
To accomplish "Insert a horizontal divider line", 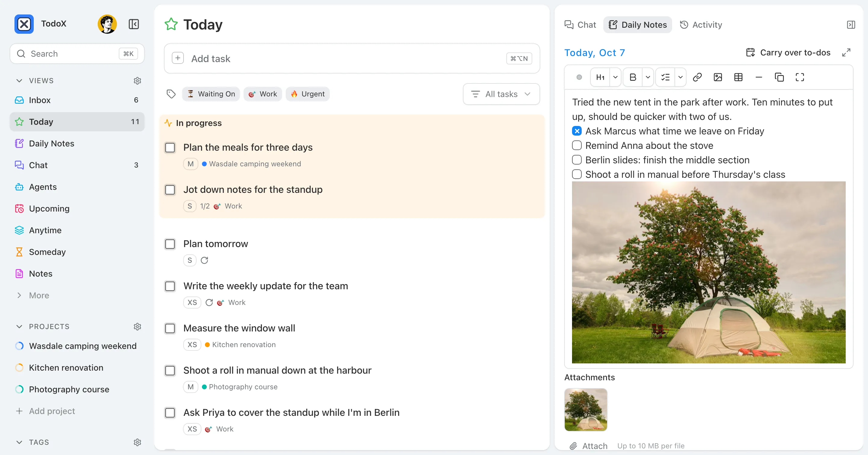I will click(x=759, y=77).
